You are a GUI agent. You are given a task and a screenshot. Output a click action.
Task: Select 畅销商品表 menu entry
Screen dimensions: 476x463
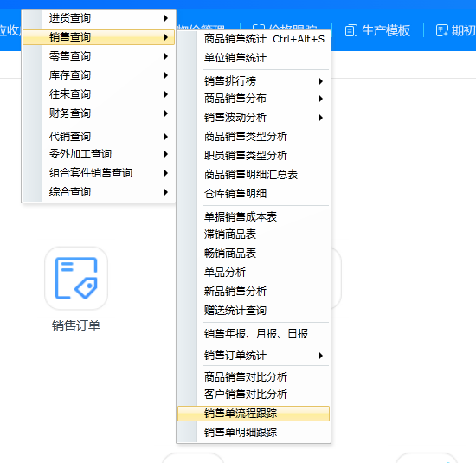pos(254,254)
